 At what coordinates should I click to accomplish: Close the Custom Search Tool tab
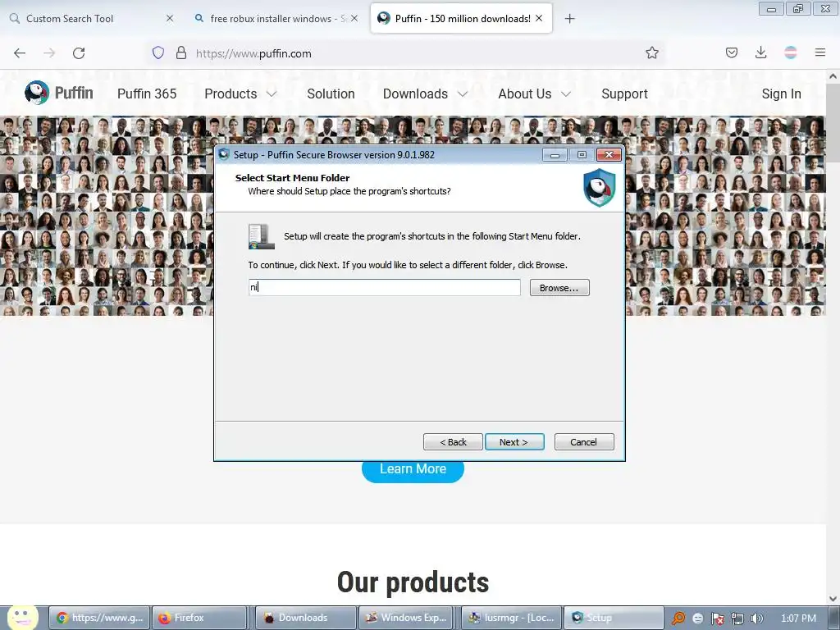click(x=170, y=18)
